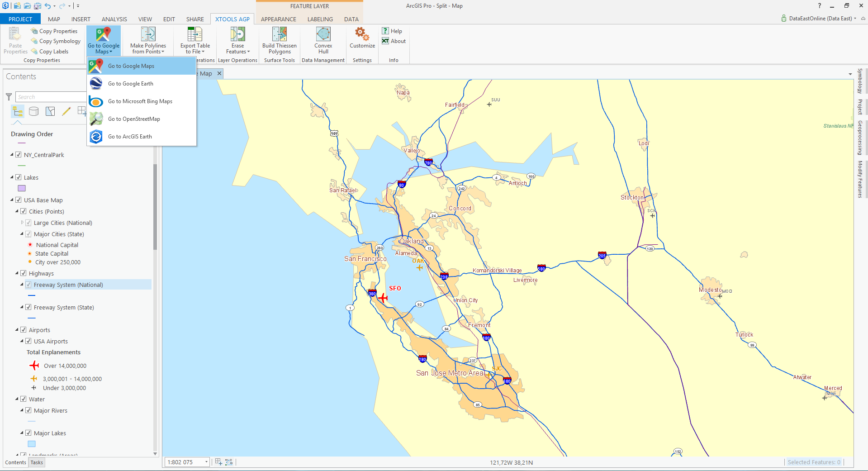Toggle NY_CentralPark layer visibility checkbox
868x471 pixels.
coord(19,155)
